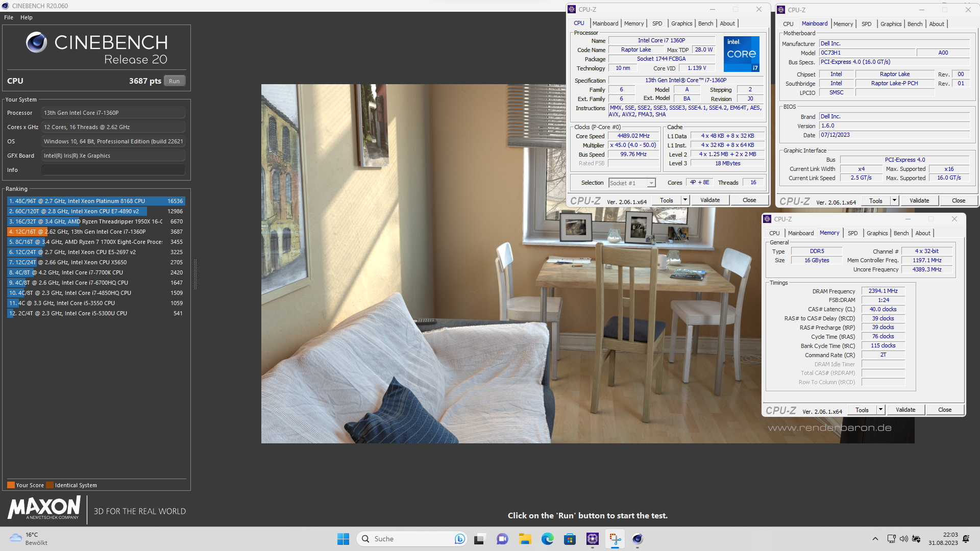The width and height of the screenshot is (980, 551).
Task: Open Memory tab in CPU window
Action: point(634,23)
